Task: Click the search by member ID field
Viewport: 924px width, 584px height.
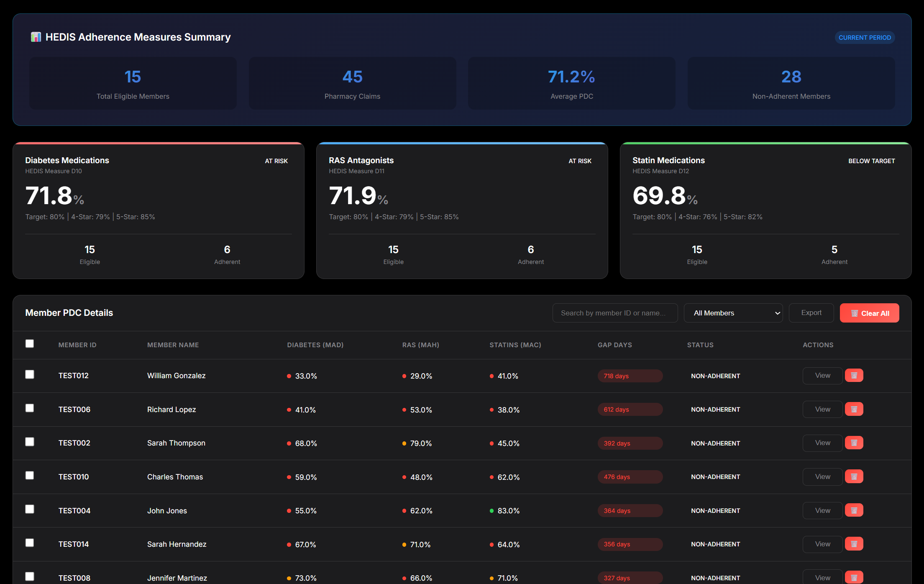Action: pyautogui.click(x=615, y=312)
